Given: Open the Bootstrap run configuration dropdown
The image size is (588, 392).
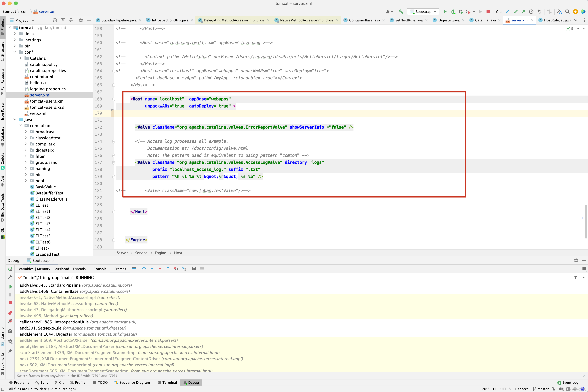Looking at the screenshot, I should (x=423, y=11).
